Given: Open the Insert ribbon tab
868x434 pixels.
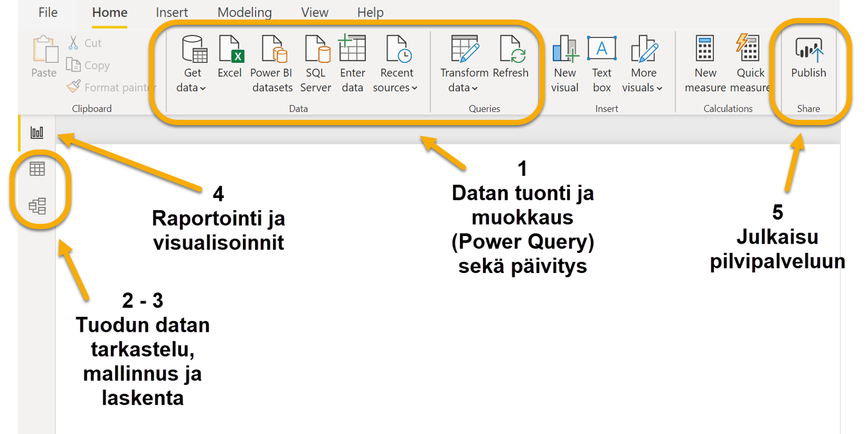Looking at the screenshot, I should click(x=171, y=12).
